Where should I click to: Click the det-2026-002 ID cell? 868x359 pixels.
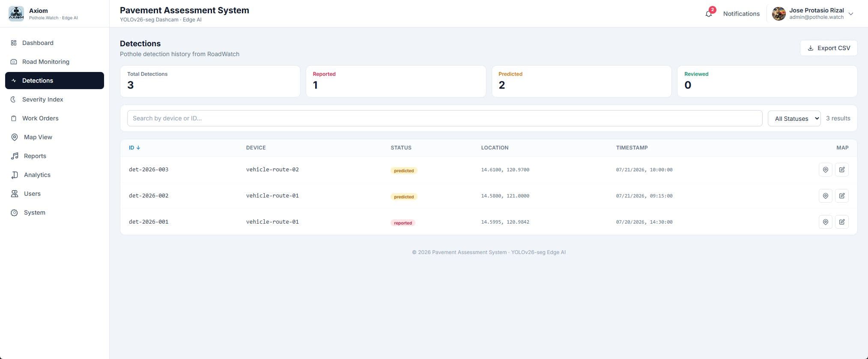pos(149,196)
